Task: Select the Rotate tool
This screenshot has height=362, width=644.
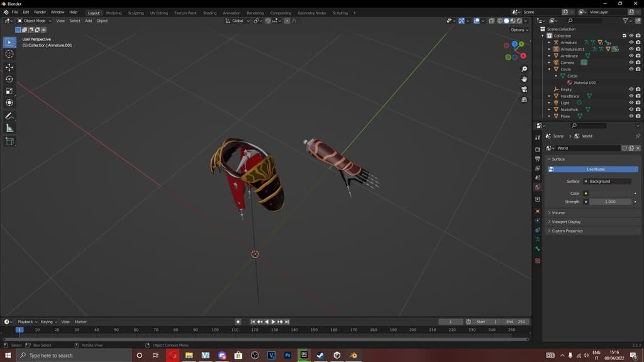Action: (9, 79)
